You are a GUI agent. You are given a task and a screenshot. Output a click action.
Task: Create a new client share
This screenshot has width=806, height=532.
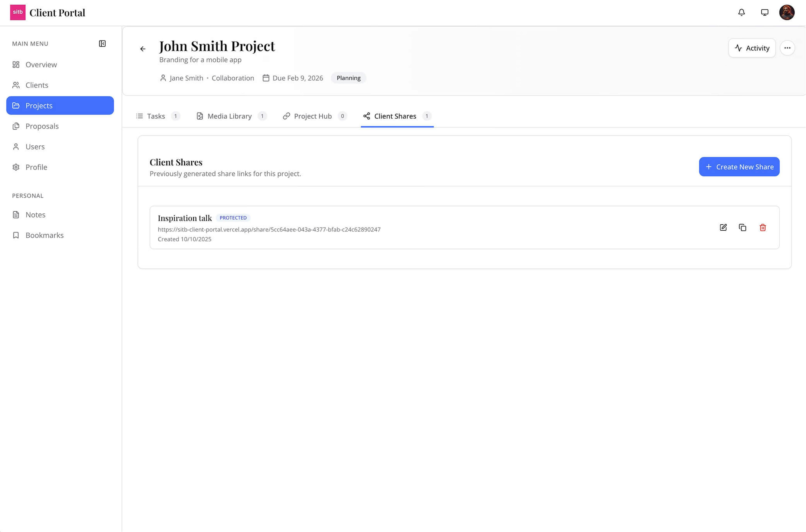[x=739, y=167]
